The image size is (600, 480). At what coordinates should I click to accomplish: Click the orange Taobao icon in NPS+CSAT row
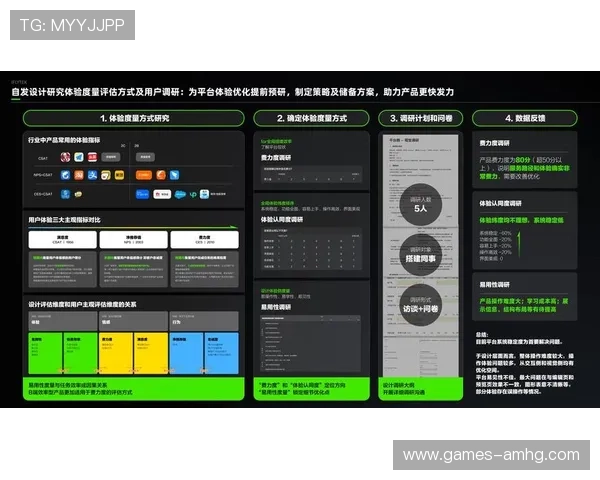tap(79, 175)
